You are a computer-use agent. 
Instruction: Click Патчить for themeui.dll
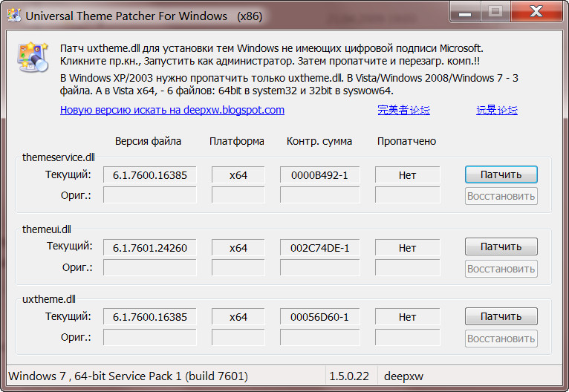pos(501,246)
